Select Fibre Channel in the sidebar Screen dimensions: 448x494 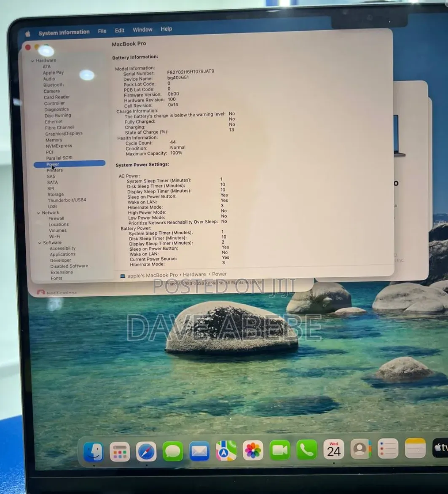point(59,128)
